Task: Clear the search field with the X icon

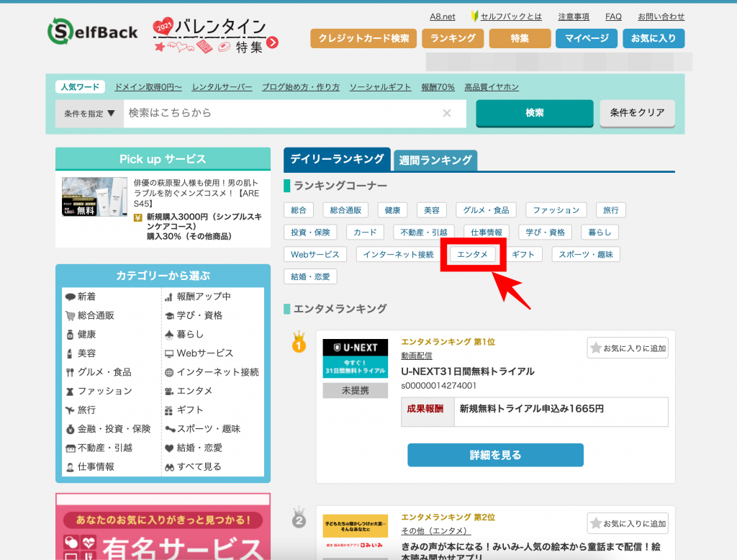Action: [447, 113]
